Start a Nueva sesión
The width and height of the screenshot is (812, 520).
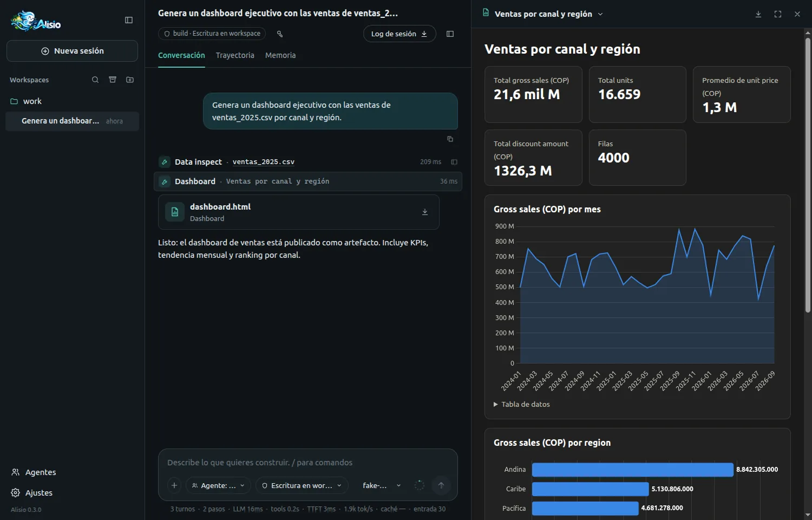tap(72, 51)
